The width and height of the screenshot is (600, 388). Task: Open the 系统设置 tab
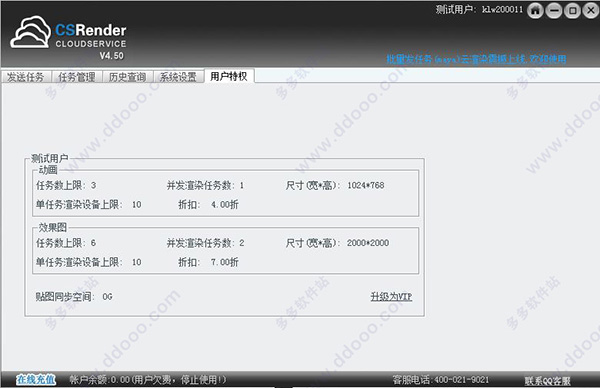click(x=178, y=77)
